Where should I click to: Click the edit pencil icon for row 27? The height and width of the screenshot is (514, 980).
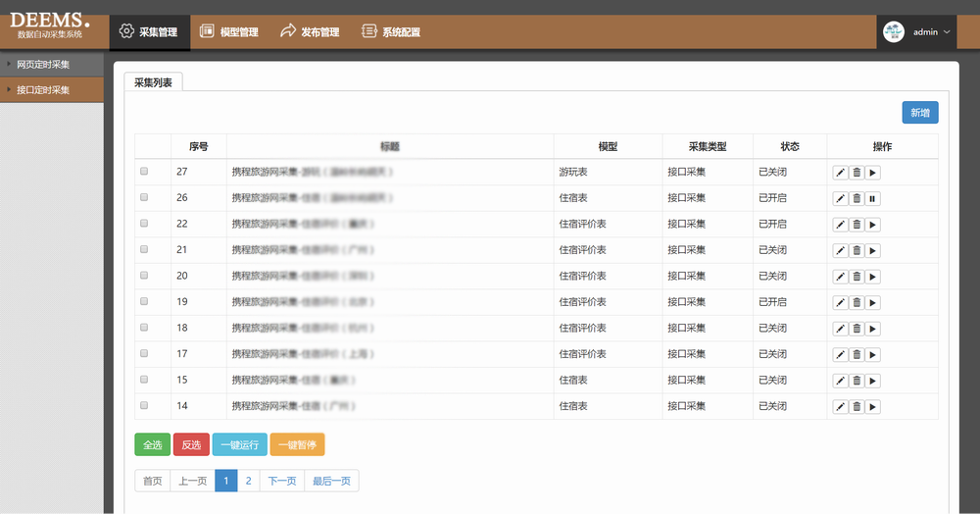[x=840, y=173]
